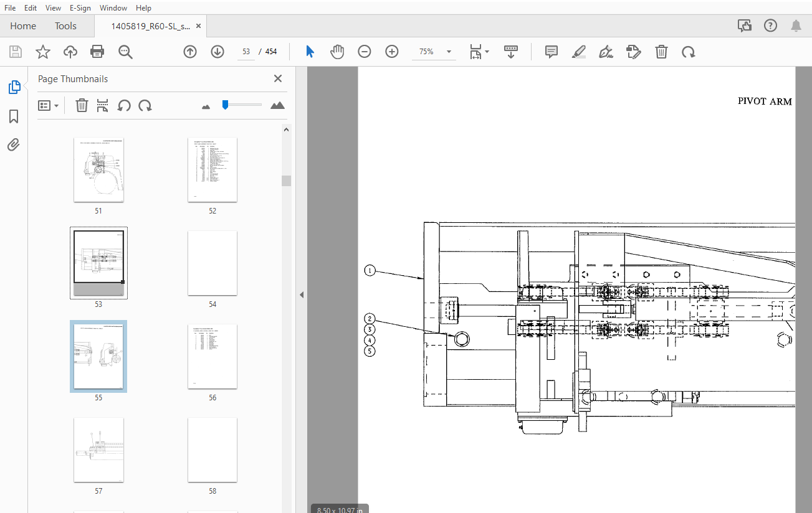
Task: Select page 55 thumbnail
Action: pos(98,357)
